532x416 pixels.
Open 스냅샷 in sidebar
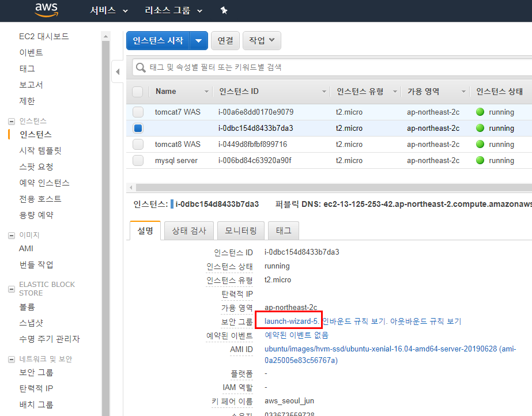[31, 323]
